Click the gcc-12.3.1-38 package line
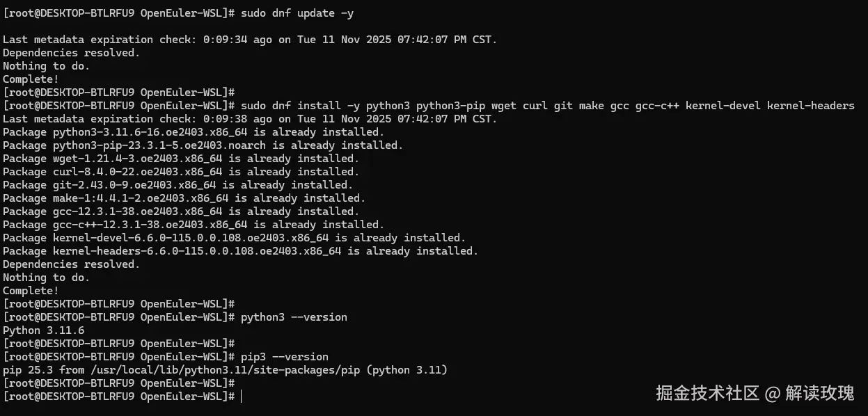Screen dimensions: 868x416 [181, 211]
